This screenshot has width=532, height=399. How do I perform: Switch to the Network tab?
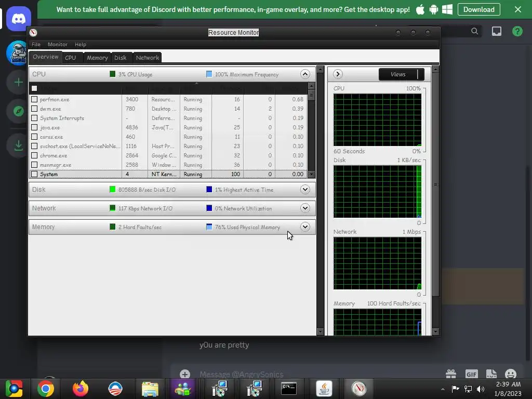147,58
